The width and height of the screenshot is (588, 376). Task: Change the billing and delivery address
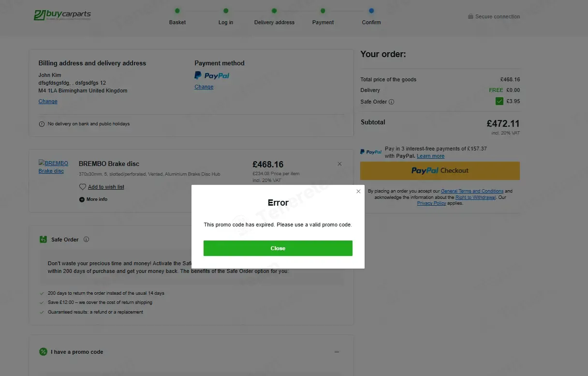[48, 102]
